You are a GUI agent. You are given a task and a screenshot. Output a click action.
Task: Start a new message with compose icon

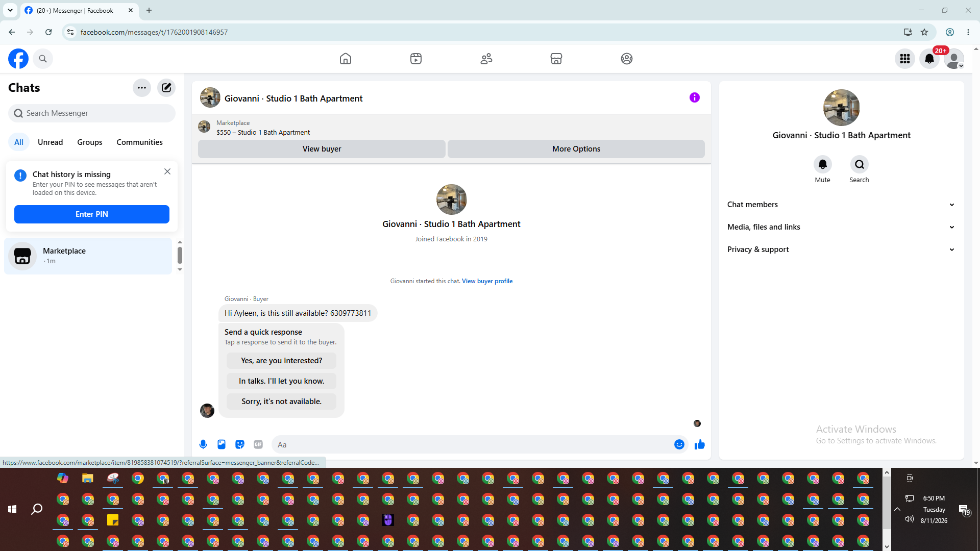point(166,88)
